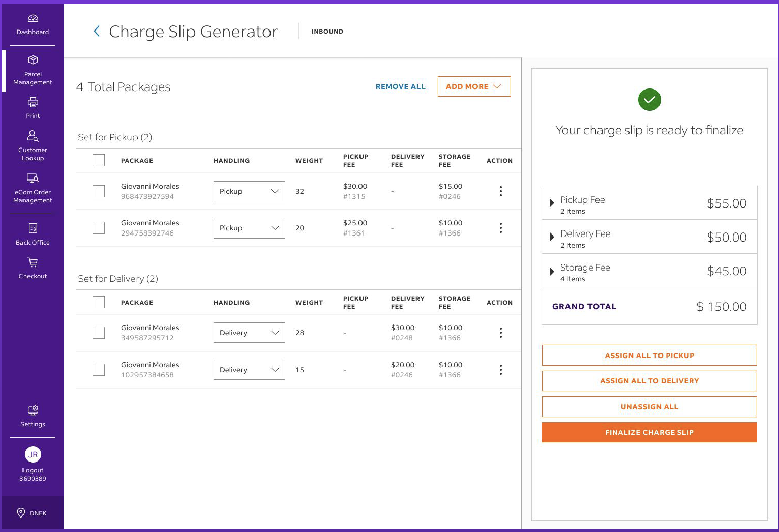Screen dimensions: 779x532
Task: Expand the Pickup Fee breakdown
Action: click(552, 203)
